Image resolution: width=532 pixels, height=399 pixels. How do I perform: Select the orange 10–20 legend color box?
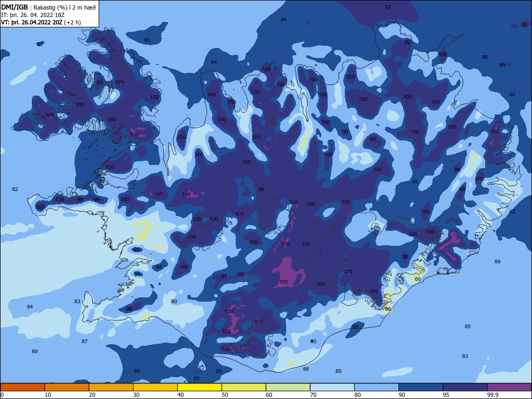click(67, 387)
